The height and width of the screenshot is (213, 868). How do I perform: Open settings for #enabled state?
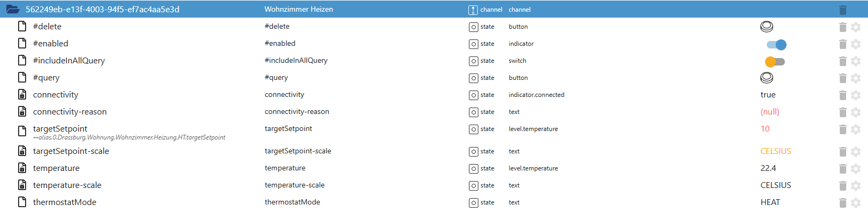pyautogui.click(x=856, y=44)
